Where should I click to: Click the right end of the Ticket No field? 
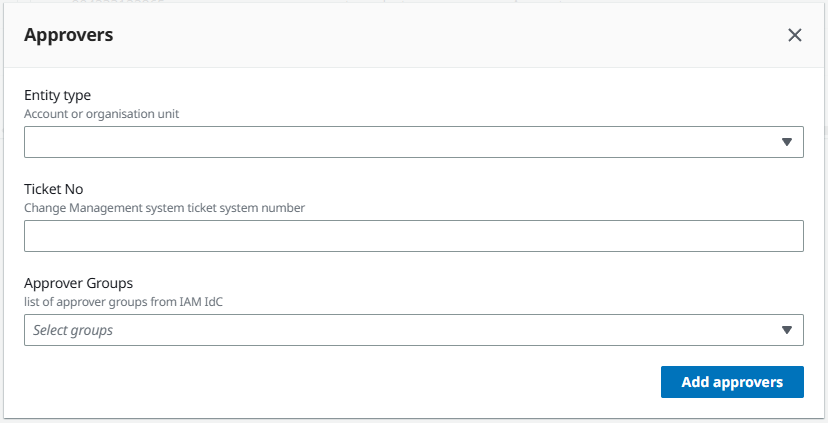tap(780, 236)
